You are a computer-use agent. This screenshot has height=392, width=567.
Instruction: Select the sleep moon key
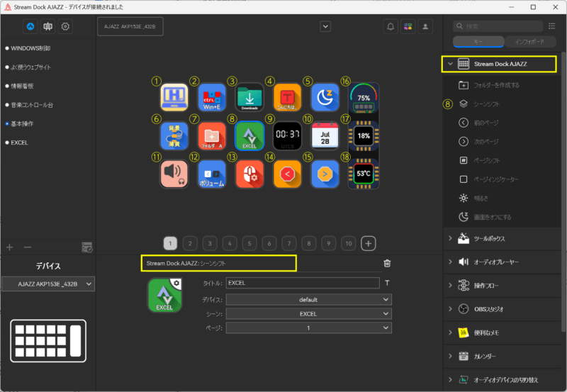[325, 98]
